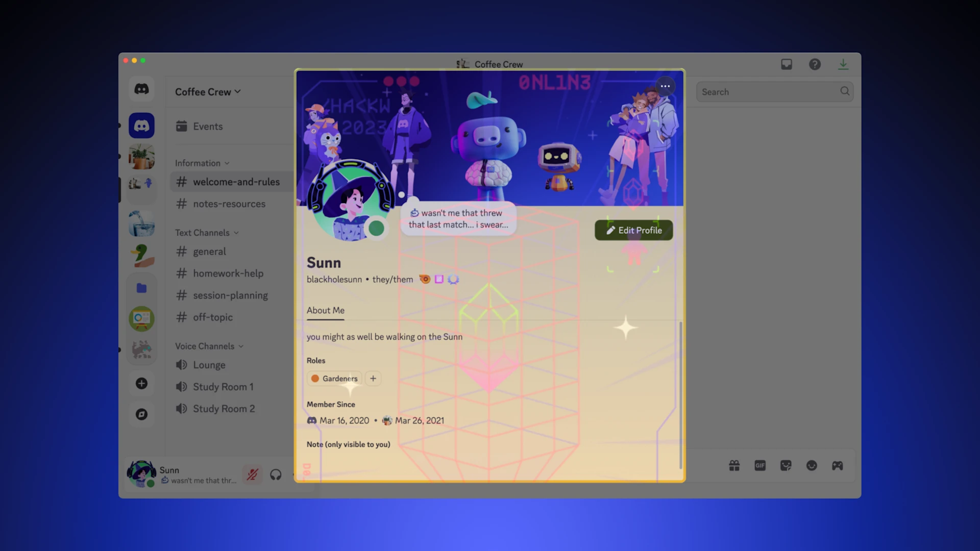This screenshot has width=980, height=551.
Task: Click the green download update icon
Action: pos(843,64)
